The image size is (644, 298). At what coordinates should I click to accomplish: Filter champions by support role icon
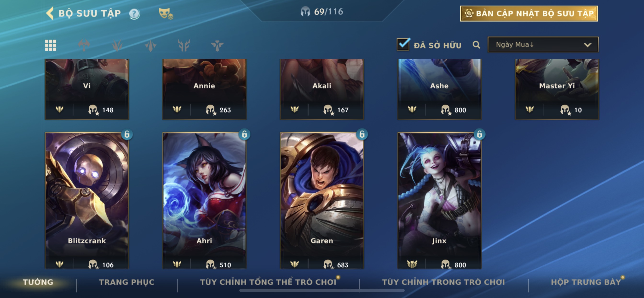coord(217,45)
